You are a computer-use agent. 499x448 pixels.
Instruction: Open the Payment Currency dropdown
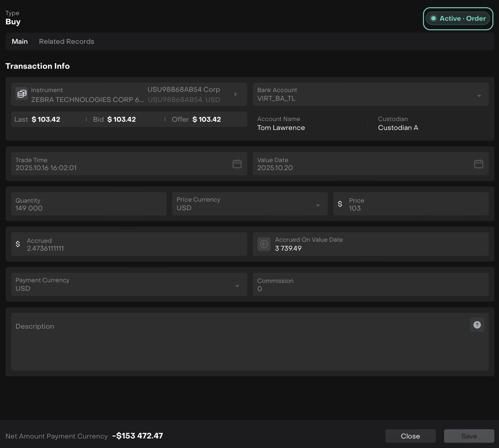pyautogui.click(x=237, y=286)
